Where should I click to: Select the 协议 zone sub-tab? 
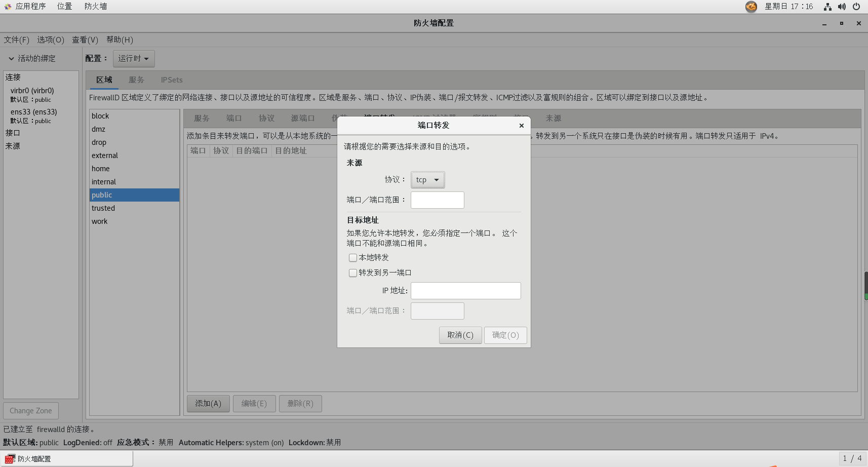click(x=266, y=119)
